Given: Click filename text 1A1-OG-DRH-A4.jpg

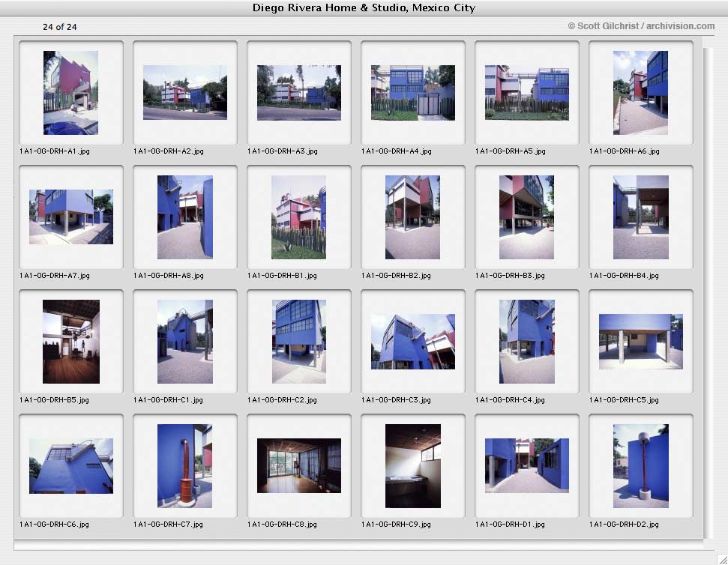Looking at the screenshot, I should [397, 151].
